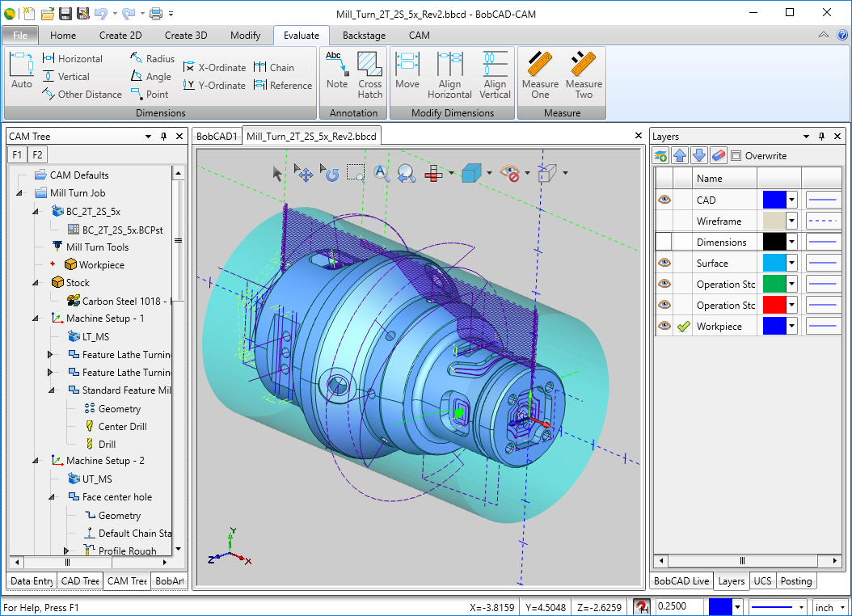Add a Note annotation
Screen dimensions: 852x616
(x=337, y=71)
